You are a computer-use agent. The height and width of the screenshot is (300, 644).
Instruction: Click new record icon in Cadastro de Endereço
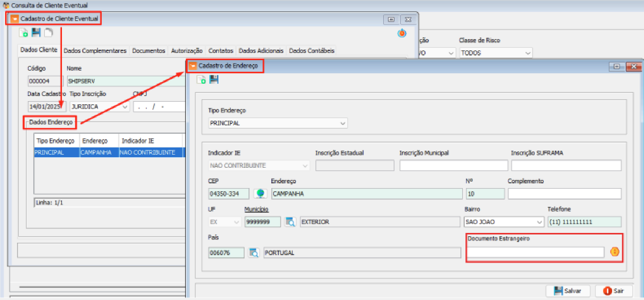[201, 80]
